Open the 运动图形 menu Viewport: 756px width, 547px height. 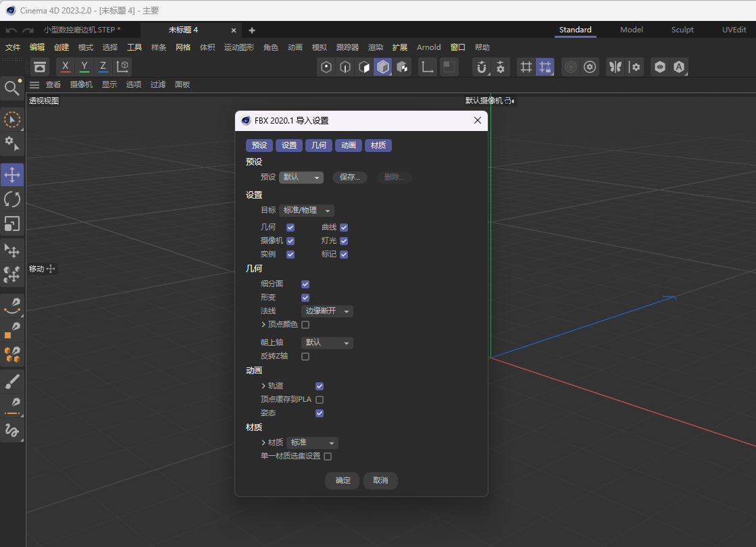(x=238, y=47)
